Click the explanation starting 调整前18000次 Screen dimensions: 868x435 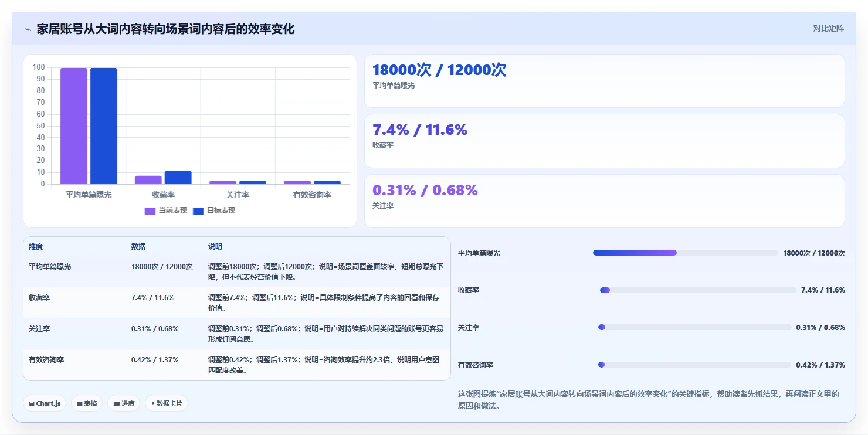coord(325,271)
